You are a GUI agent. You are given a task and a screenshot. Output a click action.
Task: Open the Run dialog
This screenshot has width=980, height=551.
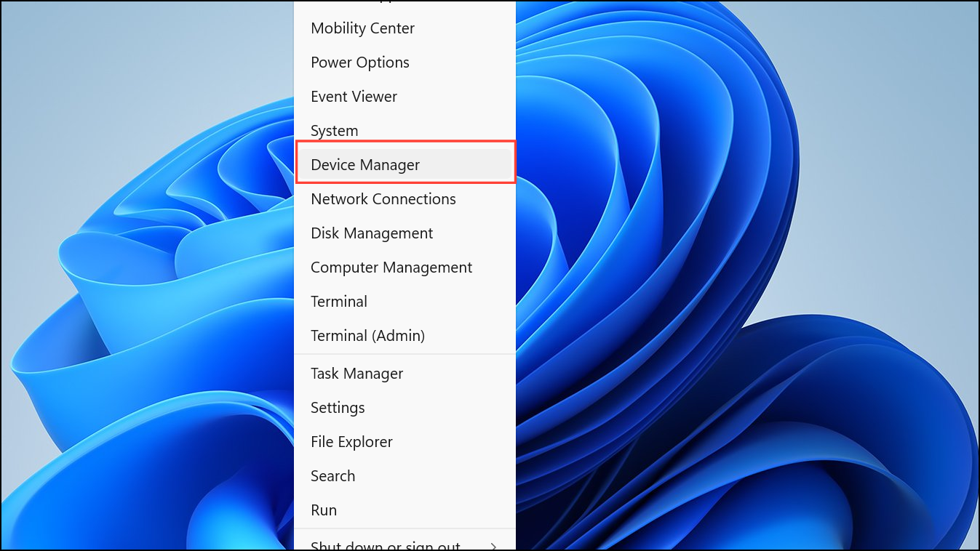pyautogui.click(x=323, y=510)
